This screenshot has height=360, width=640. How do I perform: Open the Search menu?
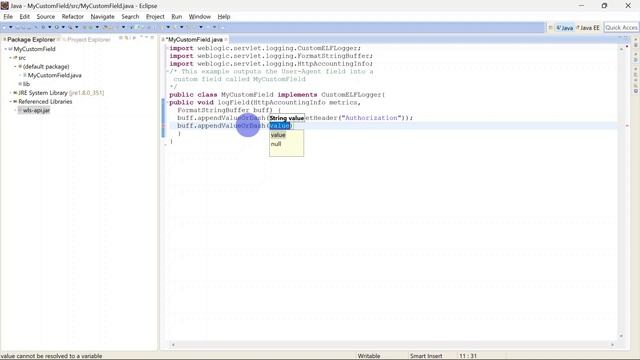[130, 17]
